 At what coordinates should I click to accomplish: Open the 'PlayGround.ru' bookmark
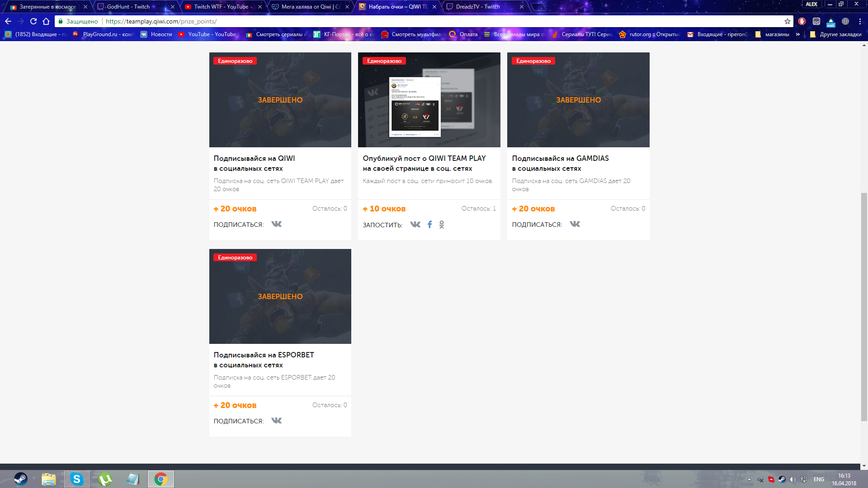(103, 34)
